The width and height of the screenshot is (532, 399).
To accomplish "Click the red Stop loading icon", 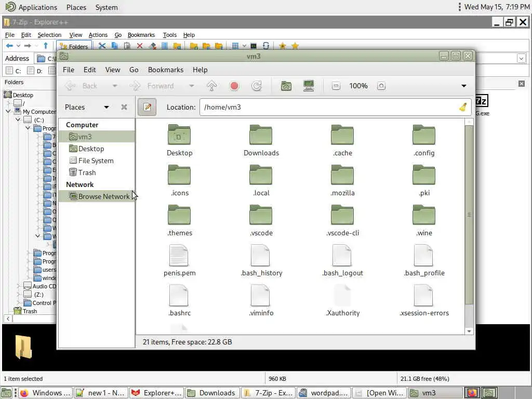I will click(x=234, y=86).
